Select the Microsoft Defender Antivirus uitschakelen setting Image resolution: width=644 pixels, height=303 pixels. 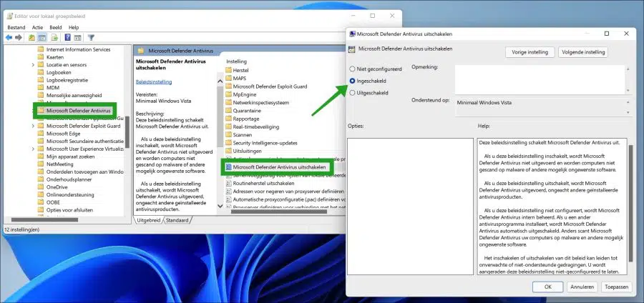point(279,167)
